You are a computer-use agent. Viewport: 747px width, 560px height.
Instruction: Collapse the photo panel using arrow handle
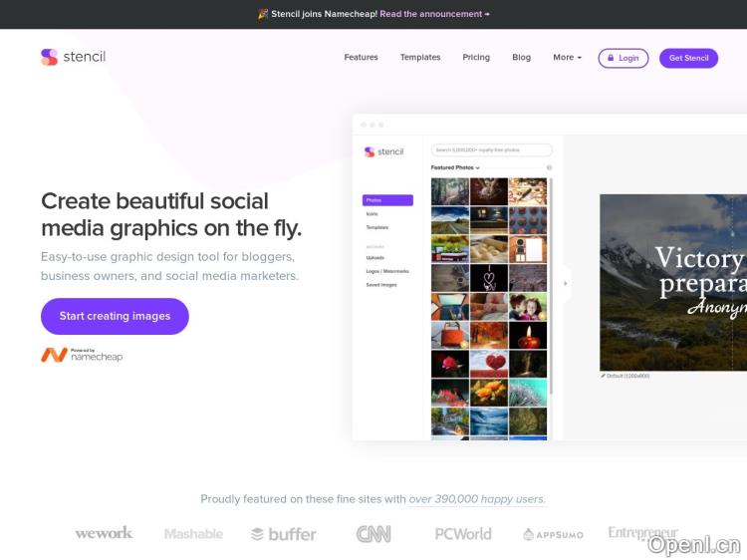coord(565,283)
